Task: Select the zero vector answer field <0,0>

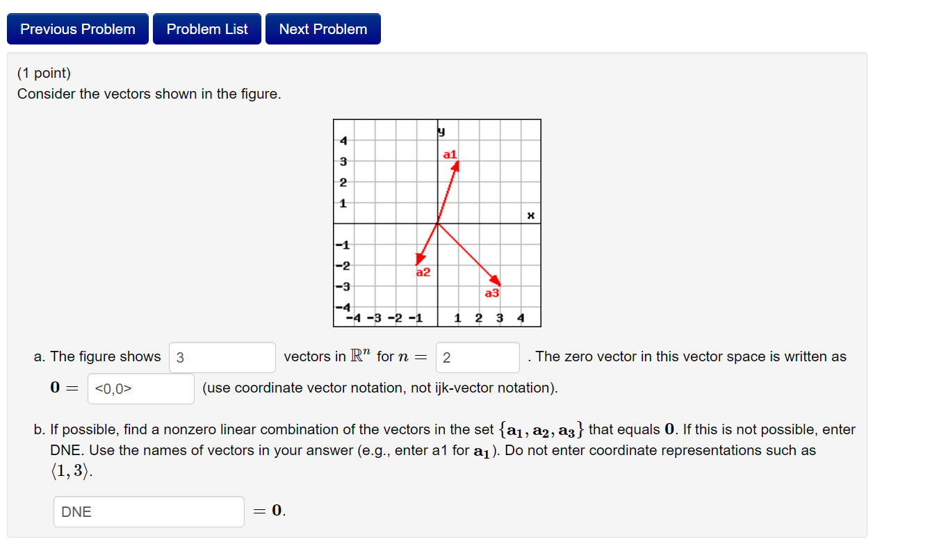Action: point(140,388)
